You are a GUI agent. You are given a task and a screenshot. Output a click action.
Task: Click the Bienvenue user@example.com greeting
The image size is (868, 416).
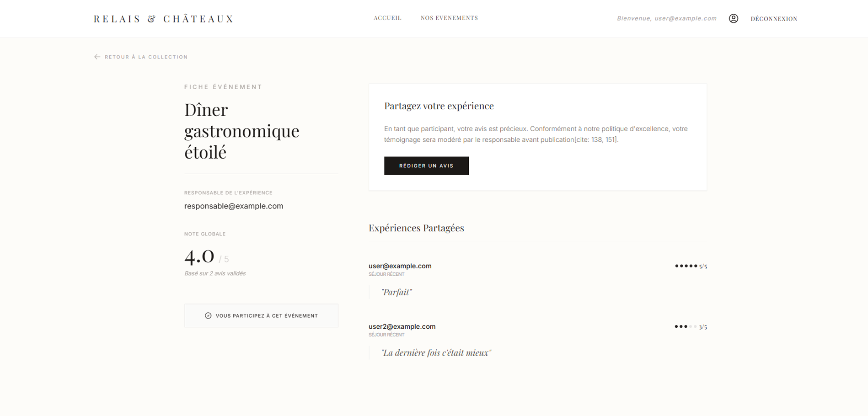point(666,19)
